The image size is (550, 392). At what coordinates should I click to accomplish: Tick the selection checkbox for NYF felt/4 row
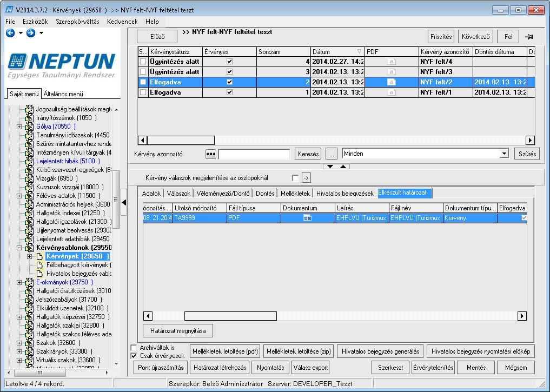[x=143, y=62]
